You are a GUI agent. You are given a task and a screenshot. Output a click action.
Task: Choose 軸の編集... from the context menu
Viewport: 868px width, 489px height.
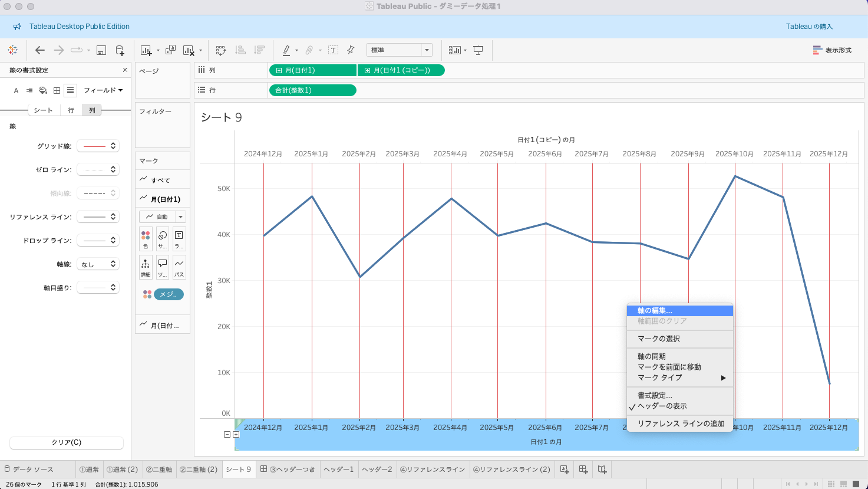(655, 310)
